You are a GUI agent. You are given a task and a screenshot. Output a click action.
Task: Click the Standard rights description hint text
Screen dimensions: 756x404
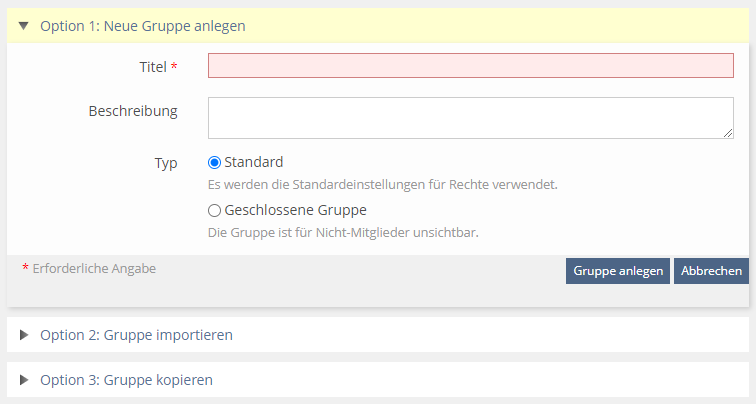(x=382, y=185)
